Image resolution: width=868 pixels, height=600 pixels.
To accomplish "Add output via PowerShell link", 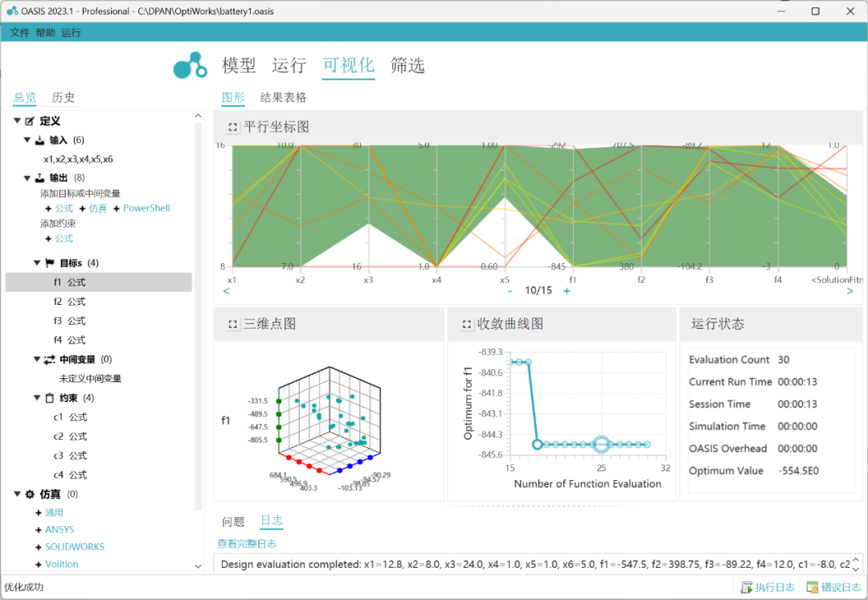I will 147,208.
